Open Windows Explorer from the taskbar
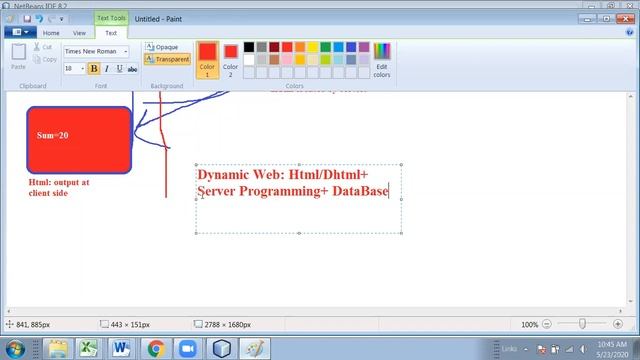This screenshot has height=360, width=640. tap(58, 349)
